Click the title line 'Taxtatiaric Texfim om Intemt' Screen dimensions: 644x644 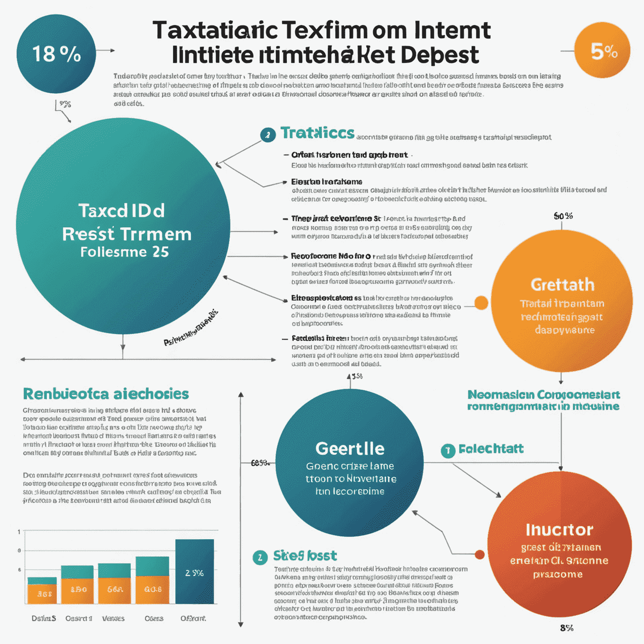[322, 30]
